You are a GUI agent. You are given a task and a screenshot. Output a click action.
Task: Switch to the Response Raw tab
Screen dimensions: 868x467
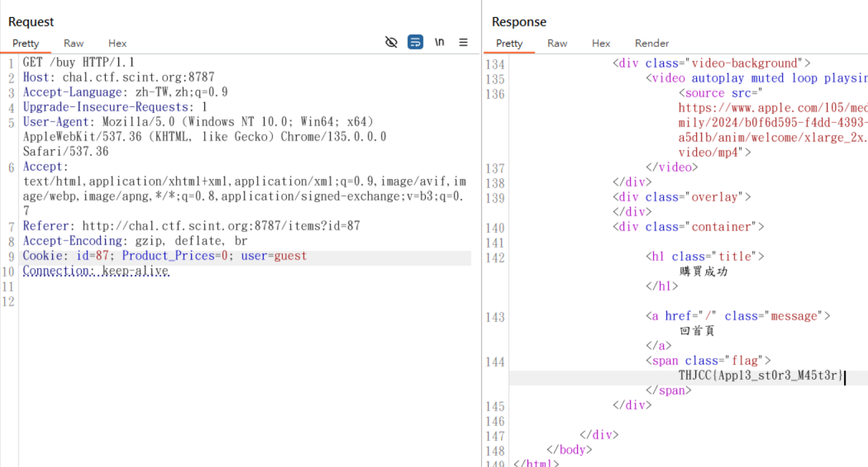click(557, 43)
